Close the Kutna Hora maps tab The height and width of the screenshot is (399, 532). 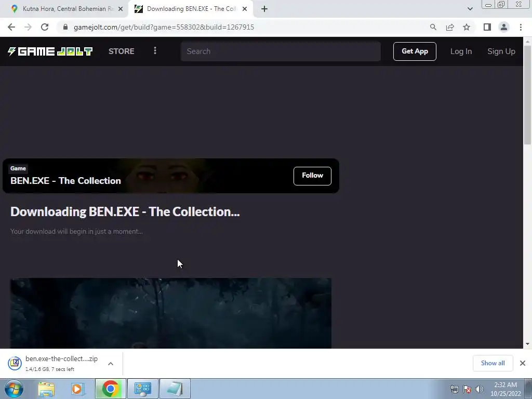[121, 9]
